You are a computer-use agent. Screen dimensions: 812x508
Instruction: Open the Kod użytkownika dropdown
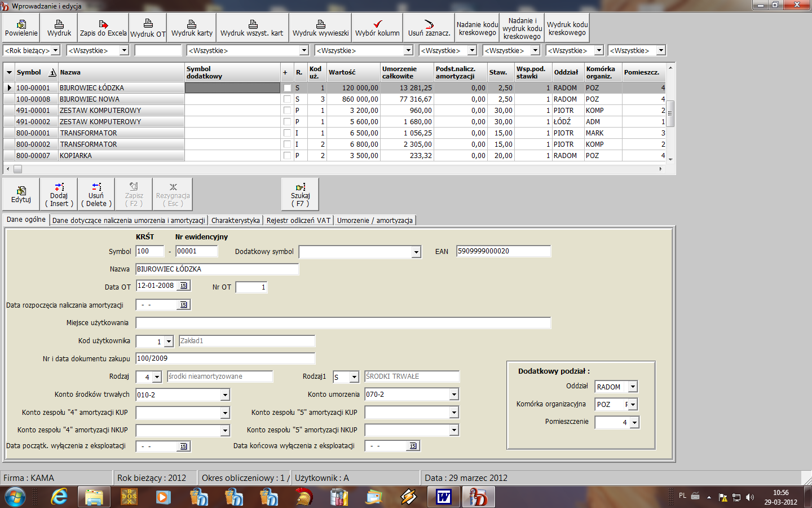coord(169,341)
